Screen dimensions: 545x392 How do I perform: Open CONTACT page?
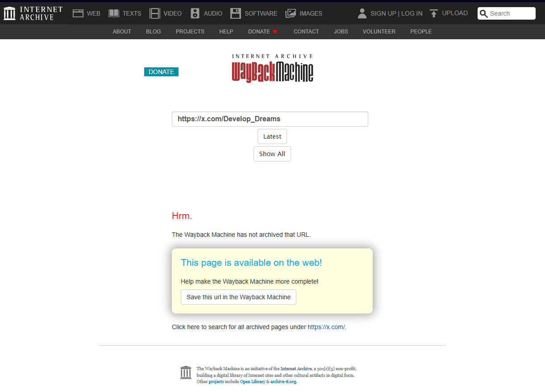tap(306, 32)
